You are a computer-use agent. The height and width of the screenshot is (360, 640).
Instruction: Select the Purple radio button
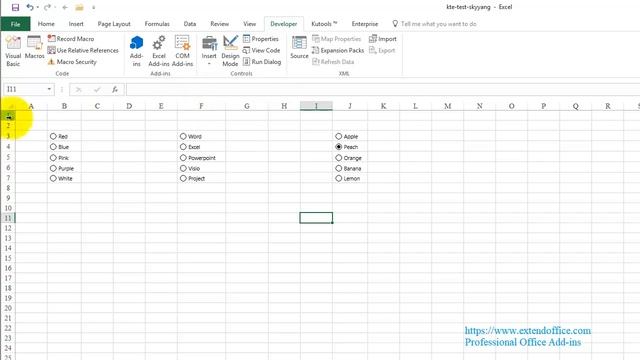point(53,168)
